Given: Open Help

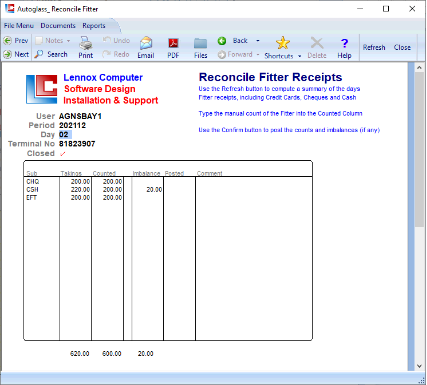Looking at the screenshot, I should pyautogui.click(x=344, y=48).
